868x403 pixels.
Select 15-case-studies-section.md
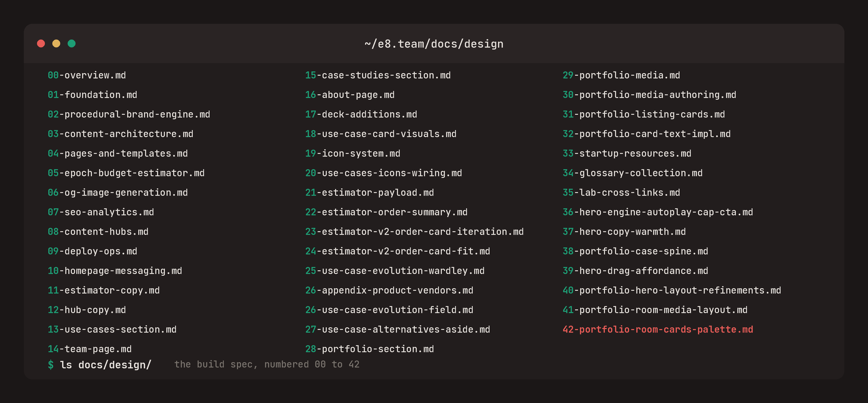tap(378, 75)
